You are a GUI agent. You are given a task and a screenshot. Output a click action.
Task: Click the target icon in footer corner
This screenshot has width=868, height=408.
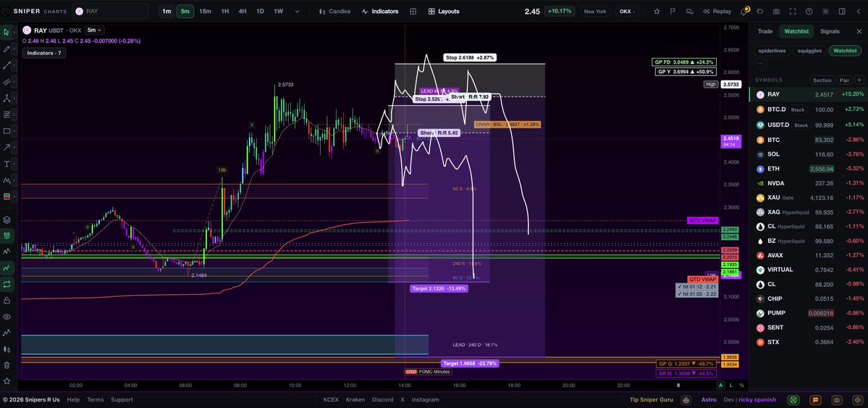(858, 399)
